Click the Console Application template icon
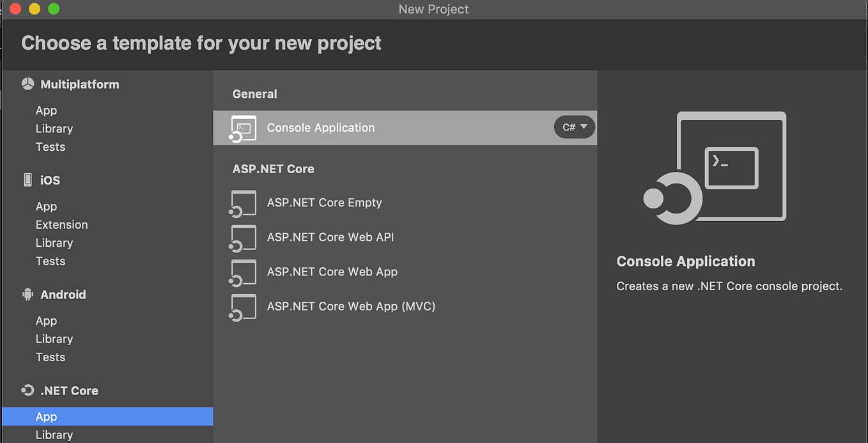The width and height of the screenshot is (868, 443). coord(243,127)
